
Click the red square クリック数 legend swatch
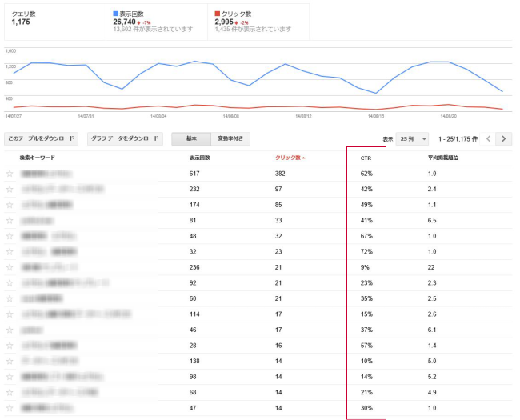tap(218, 14)
